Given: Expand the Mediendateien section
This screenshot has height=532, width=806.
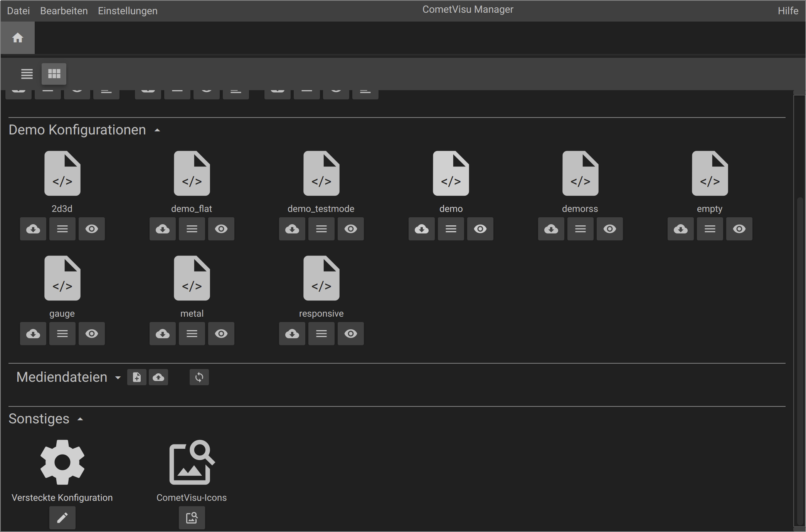Looking at the screenshot, I should click(x=118, y=378).
